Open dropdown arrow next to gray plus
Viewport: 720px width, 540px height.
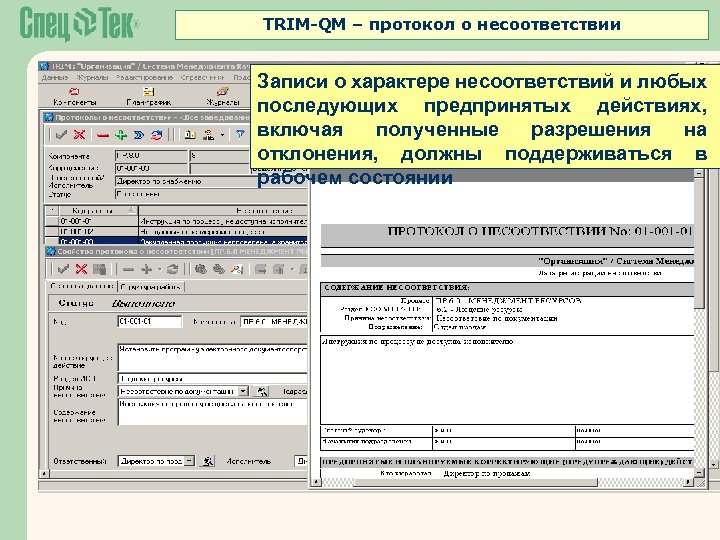159,270
